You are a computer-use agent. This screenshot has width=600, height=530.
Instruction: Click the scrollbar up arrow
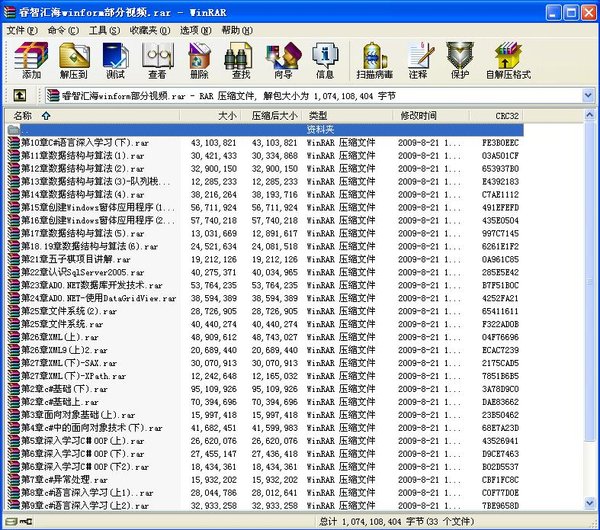coord(590,114)
